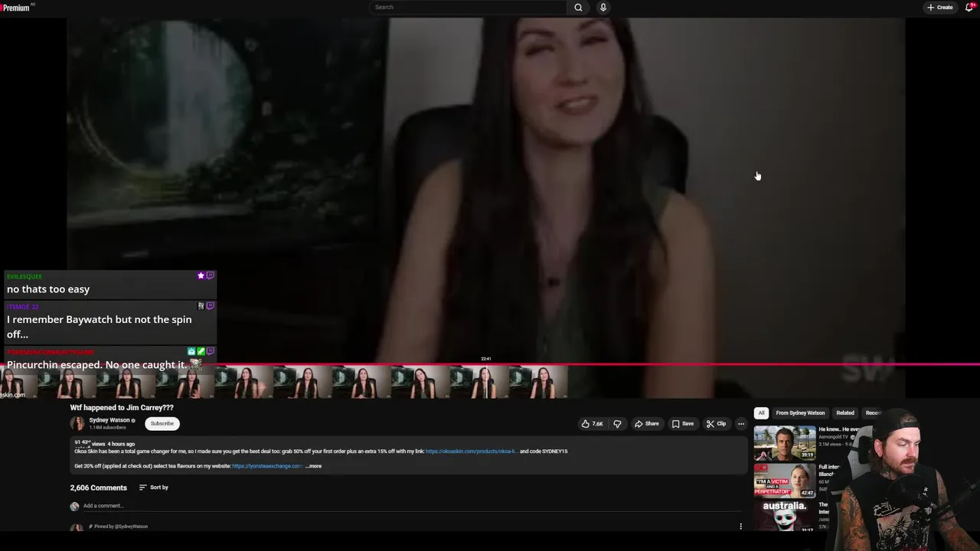Screen dimensions: 980x551
Task: Open the Create menu
Action: pyautogui.click(x=940, y=8)
